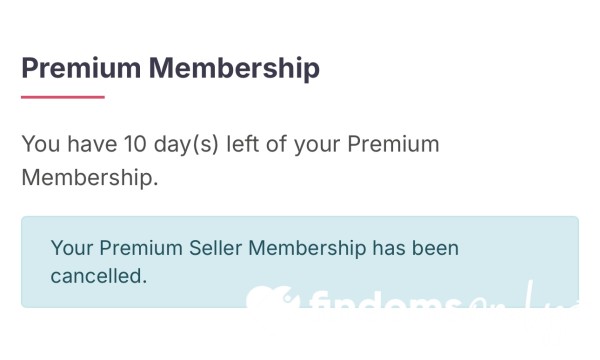Click "Membership." on the paragraph's second line

coord(90,178)
